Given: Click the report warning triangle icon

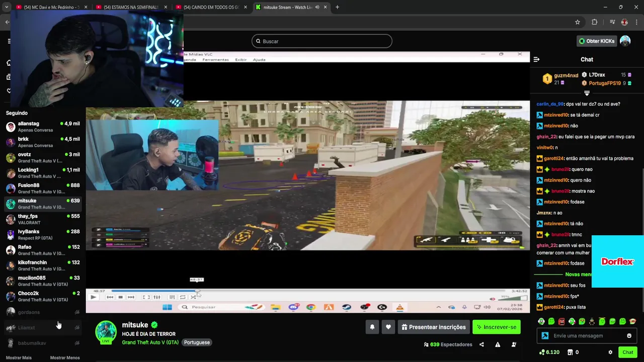Looking at the screenshot, I should pyautogui.click(x=498, y=345).
